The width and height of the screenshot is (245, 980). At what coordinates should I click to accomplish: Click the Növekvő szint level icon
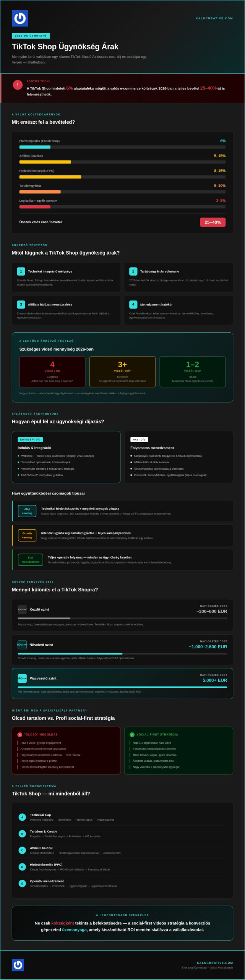click(22, 644)
